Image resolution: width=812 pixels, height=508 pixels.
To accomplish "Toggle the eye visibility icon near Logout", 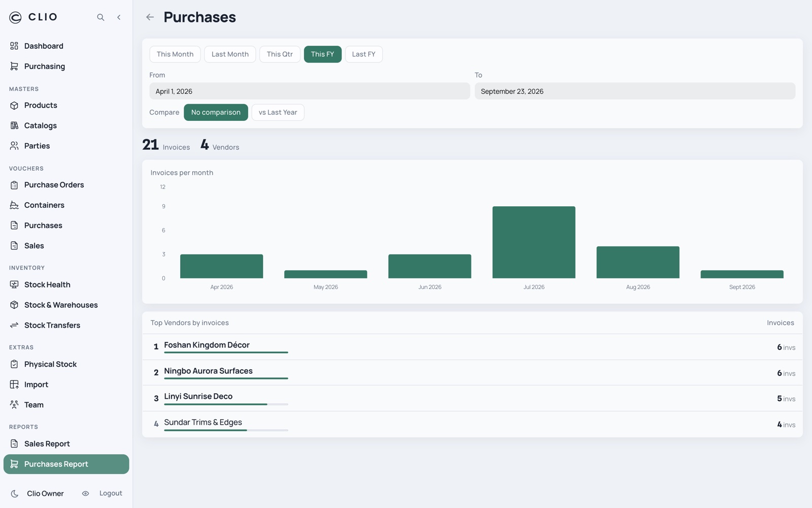I will [x=85, y=493].
